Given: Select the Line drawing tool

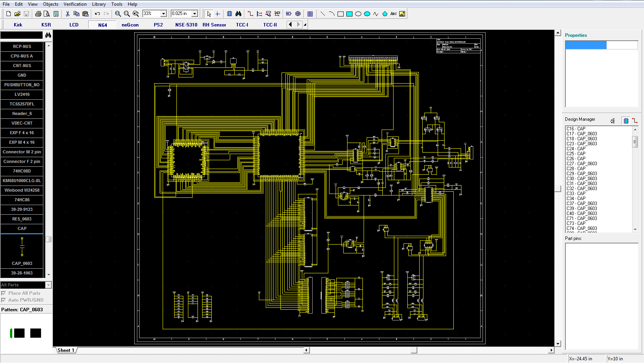Looking at the screenshot, I should 323,14.
